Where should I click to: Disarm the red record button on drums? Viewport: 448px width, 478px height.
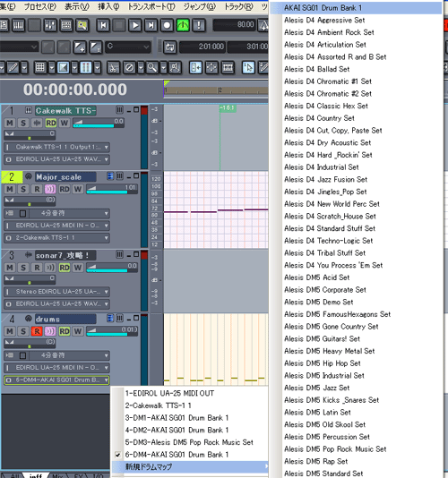(x=37, y=331)
